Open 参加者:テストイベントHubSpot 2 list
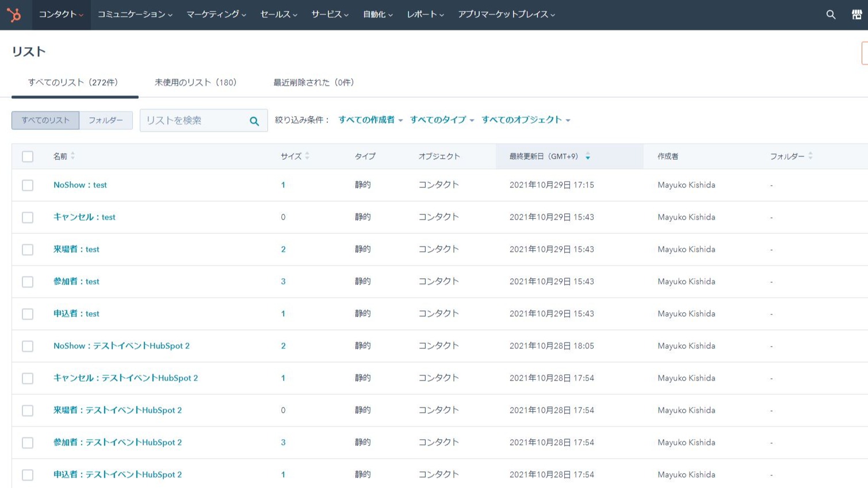This screenshot has height=488, width=868. (x=117, y=443)
